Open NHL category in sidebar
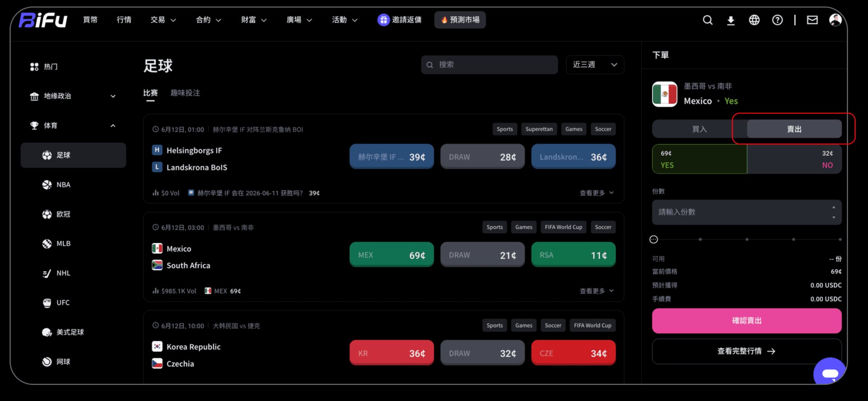 point(73,273)
